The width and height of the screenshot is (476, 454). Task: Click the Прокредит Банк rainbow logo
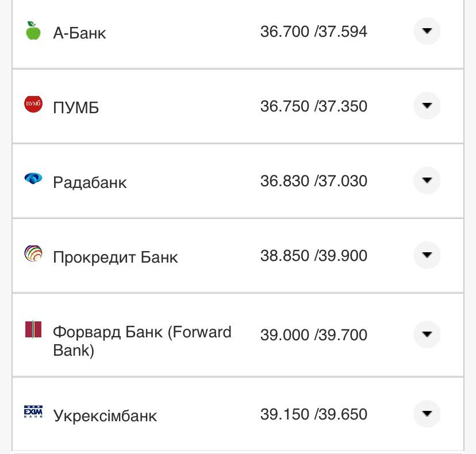pos(33,252)
